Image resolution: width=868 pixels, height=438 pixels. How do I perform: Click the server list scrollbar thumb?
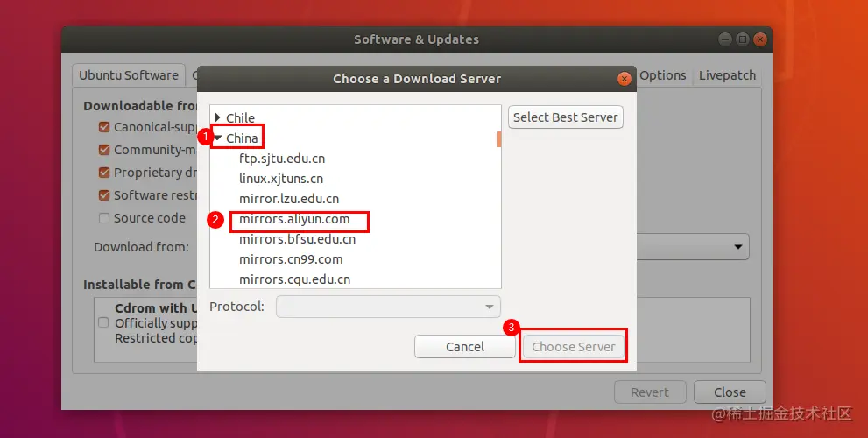click(498, 139)
